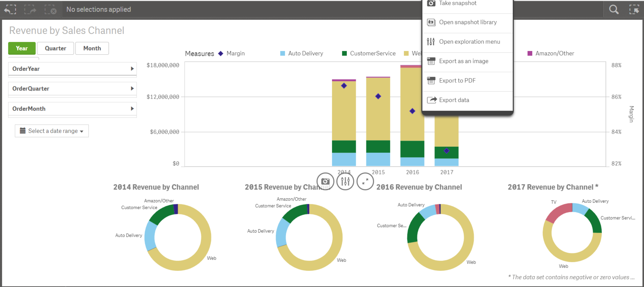The height and width of the screenshot is (287, 644).
Task: Click exploration menu sliders icon in context menu
Action: pyautogui.click(x=431, y=42)
